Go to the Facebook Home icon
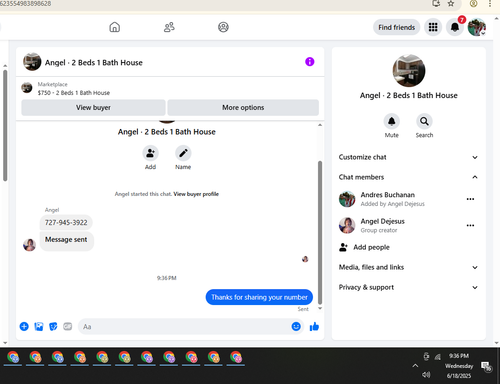 [x=114, y=27]
